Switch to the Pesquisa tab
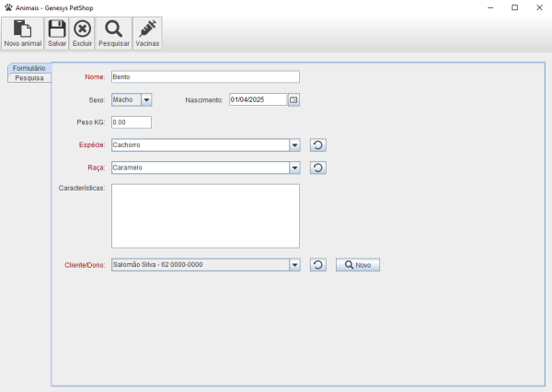The height and width of the screenshot is (392, 552). [x=29, y=78]
